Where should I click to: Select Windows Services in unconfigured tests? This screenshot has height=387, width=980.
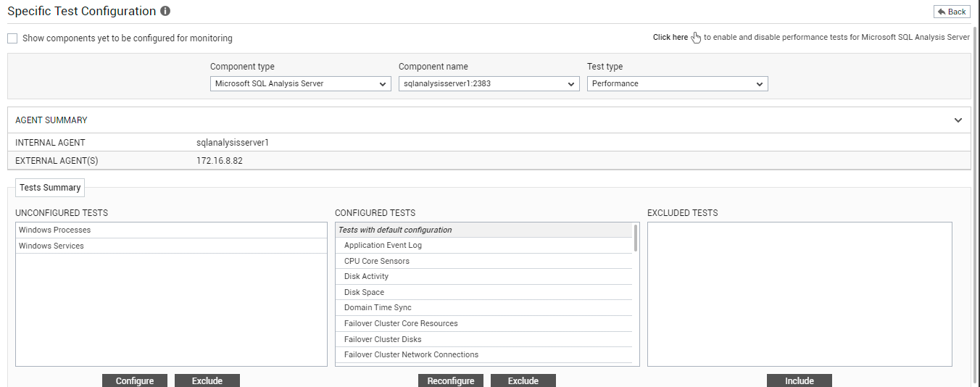coord(172,246)
